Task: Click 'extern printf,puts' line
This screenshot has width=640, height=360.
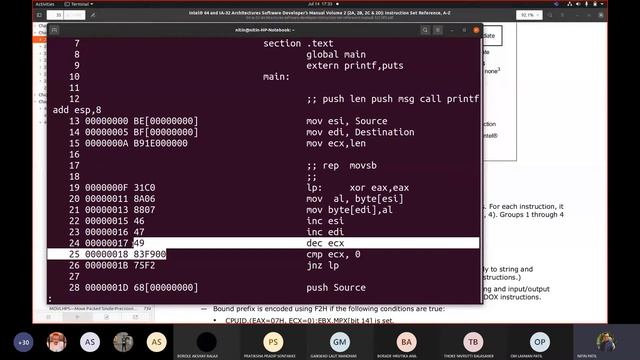Action: coord(355,65)
